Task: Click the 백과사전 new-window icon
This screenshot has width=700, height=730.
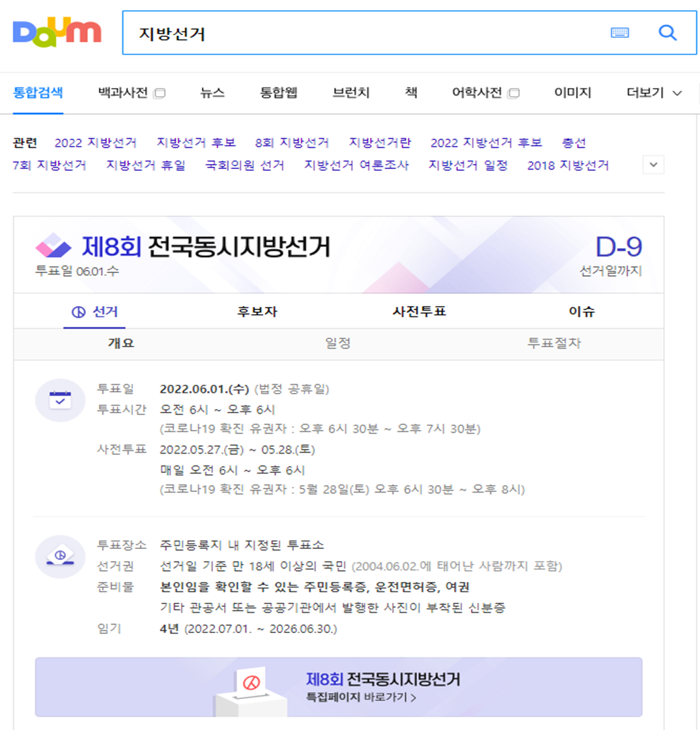Action: point(159,93)
